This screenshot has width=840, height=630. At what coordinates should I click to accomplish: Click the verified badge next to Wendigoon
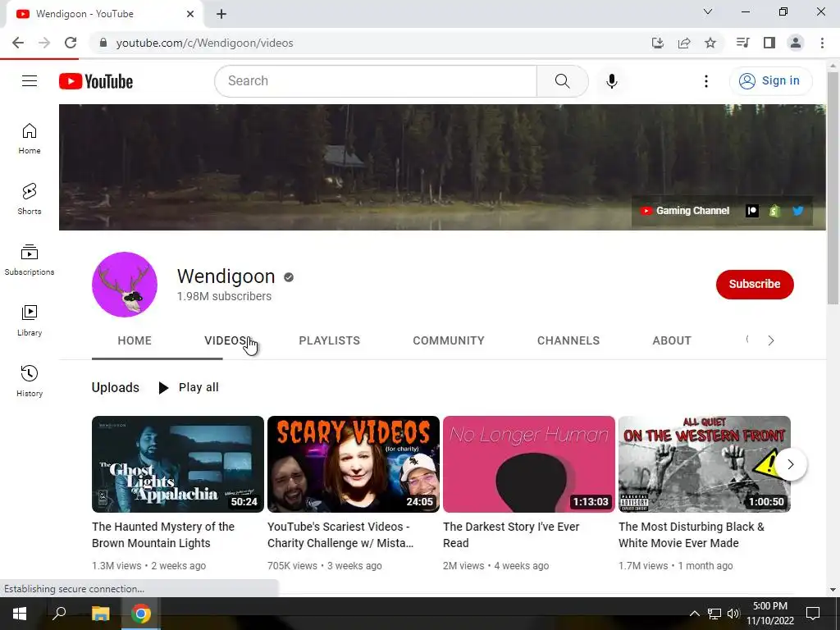[x=289, y=277]
